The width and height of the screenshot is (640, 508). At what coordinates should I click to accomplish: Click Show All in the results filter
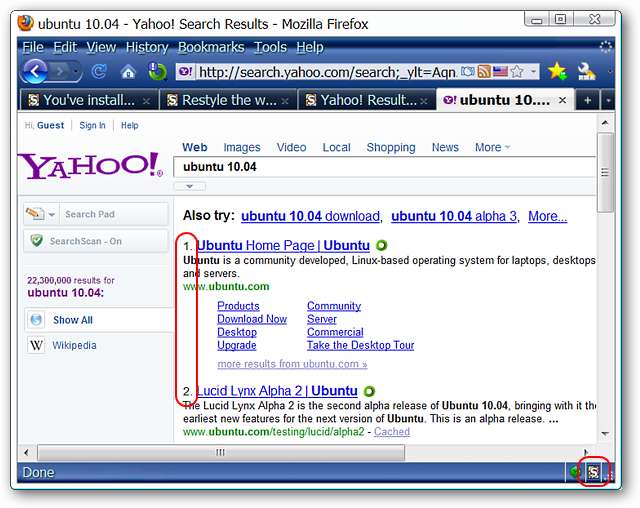(x=73, y=320)
